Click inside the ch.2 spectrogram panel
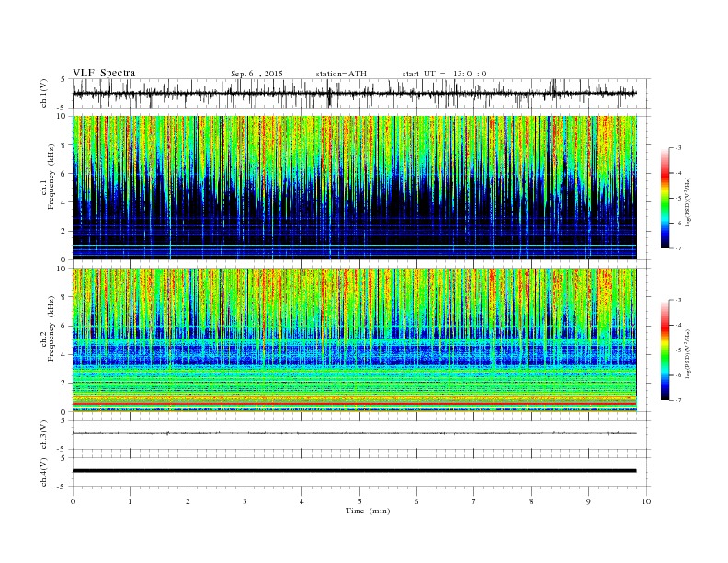 coord(354,340)
